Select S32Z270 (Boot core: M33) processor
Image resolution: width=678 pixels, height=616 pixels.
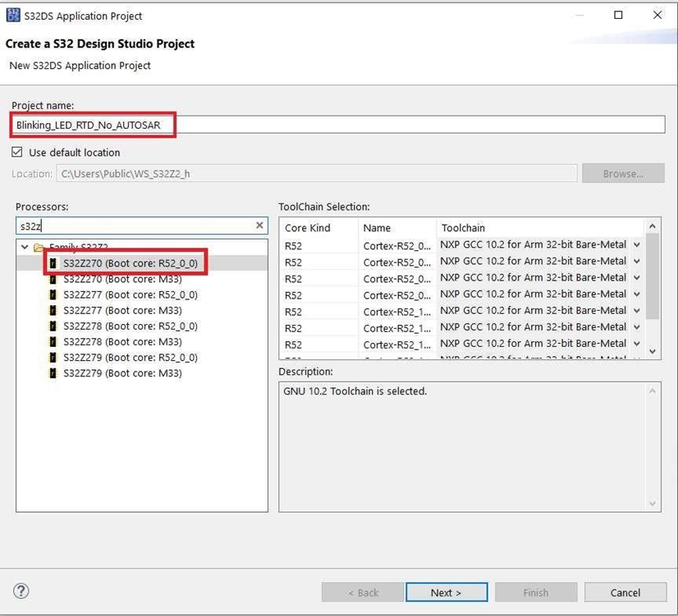[x=122, y=279]
